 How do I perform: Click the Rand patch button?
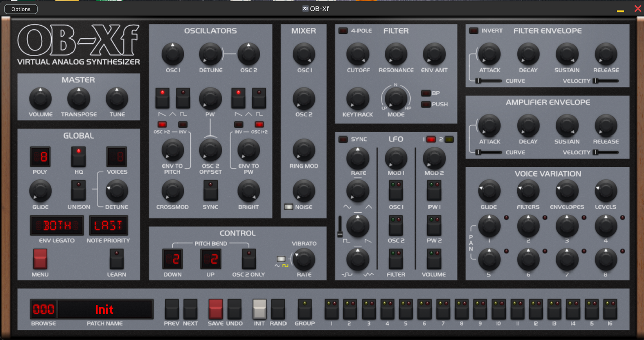pos(278,309)
